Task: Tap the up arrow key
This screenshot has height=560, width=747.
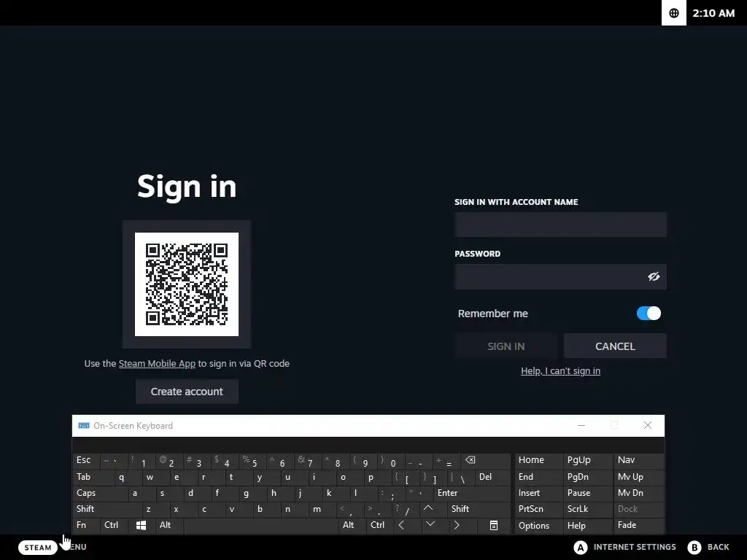Action: pyautogui.click(x=428, y=508)
